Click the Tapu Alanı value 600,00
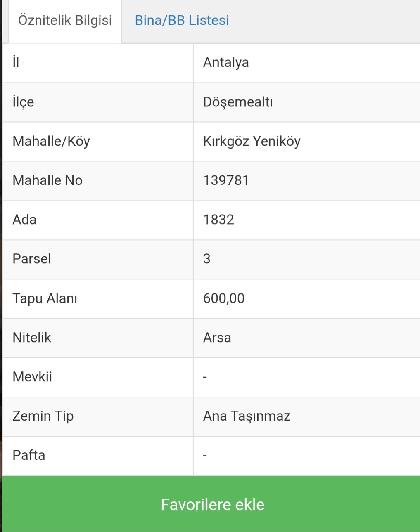This screenshot has width=420, height=532. [x=224, y=298]
